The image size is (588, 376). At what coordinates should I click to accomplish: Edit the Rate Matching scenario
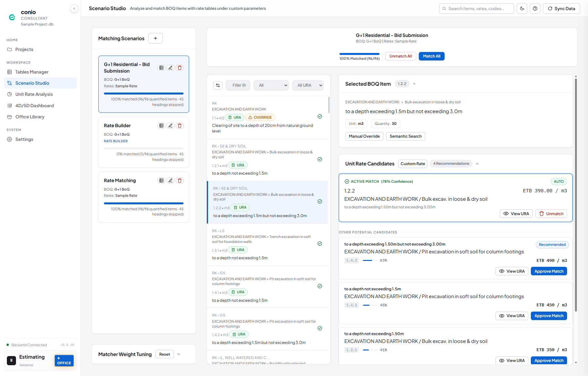point(171,180)
